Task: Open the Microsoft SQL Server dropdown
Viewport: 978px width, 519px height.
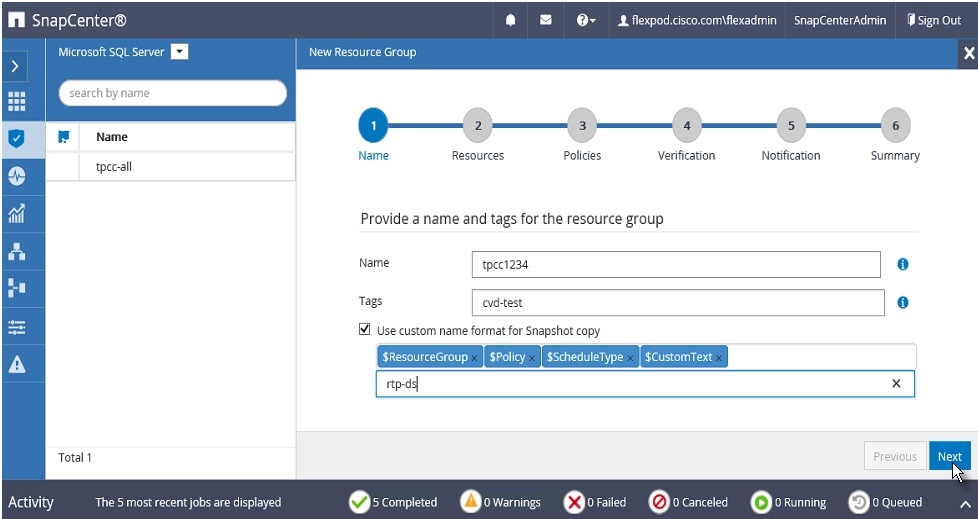Action: point(180,52)
